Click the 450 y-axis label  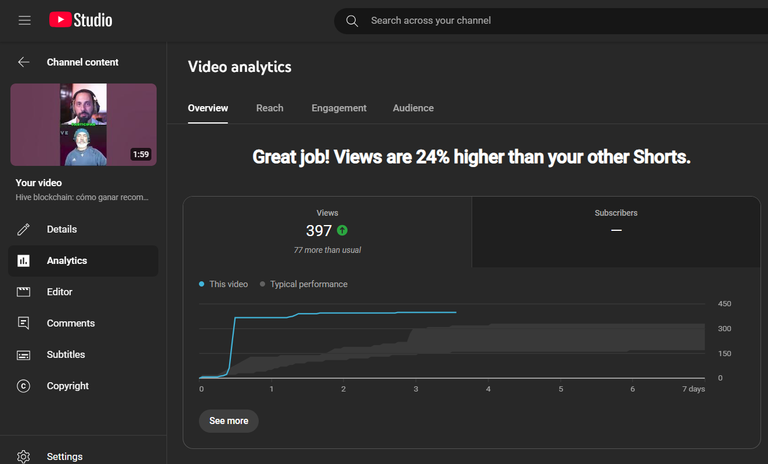724,304
